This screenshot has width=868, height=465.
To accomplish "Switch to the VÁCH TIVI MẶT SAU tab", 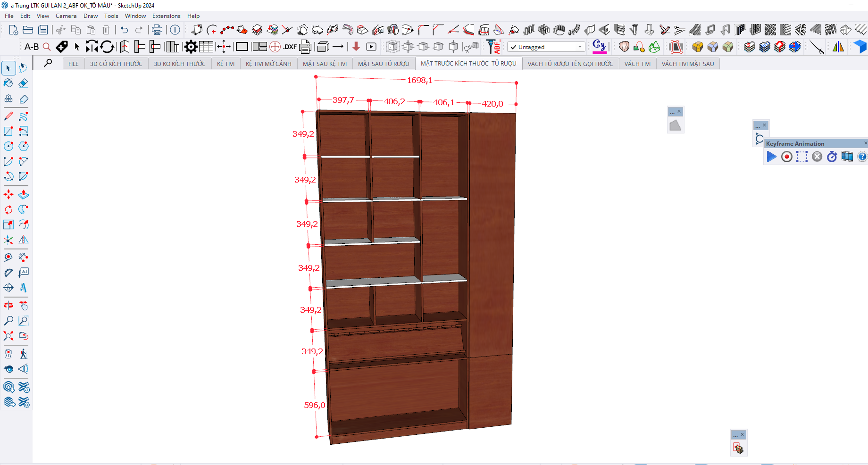I will (687, 64).
